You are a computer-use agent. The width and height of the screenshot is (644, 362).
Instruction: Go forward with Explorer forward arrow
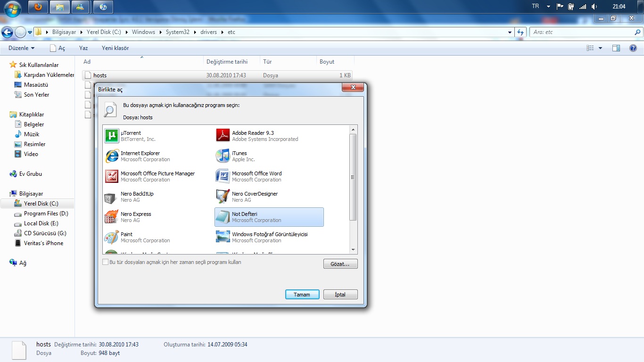pos(20,32)
